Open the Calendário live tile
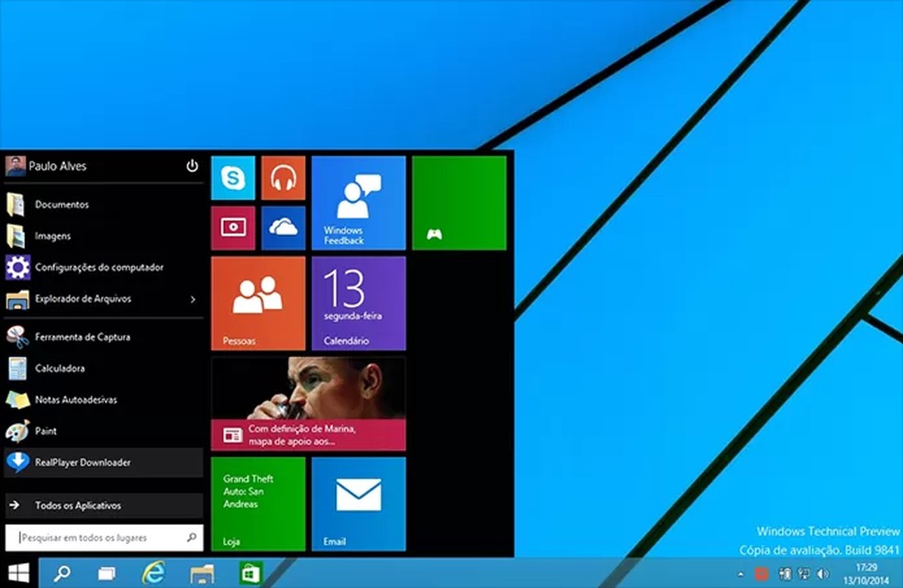Screen dimensions: 903x588 358,303
